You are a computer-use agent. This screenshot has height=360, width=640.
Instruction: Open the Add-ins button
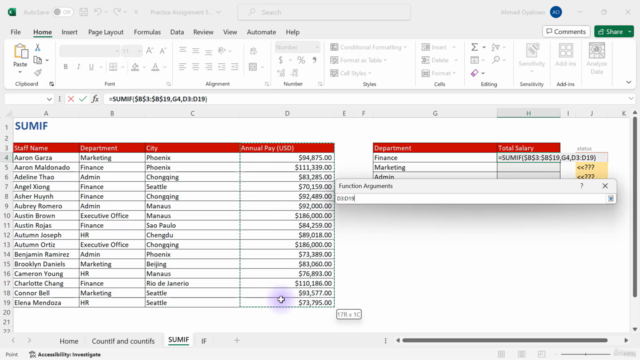click(x=565, y=55)
